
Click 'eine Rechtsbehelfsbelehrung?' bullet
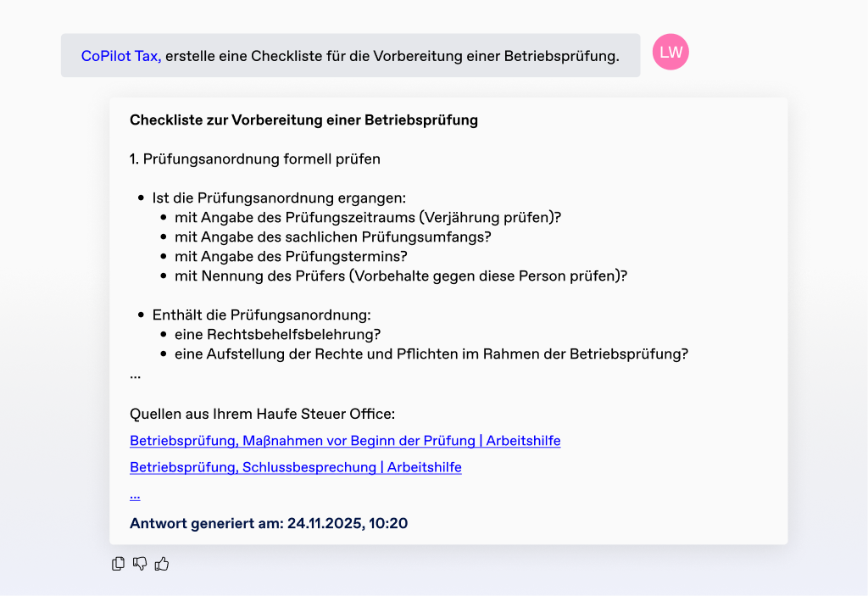pos(277,335)
